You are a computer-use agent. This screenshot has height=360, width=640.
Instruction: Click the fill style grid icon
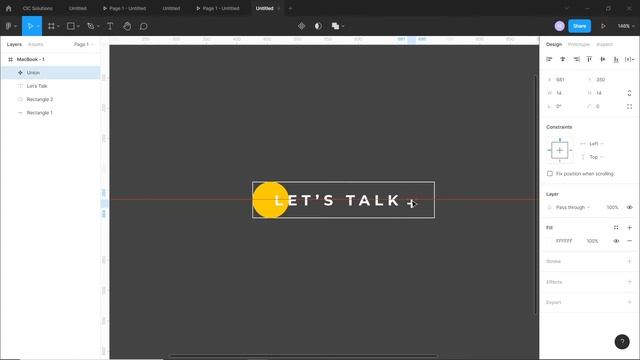click(616, 228)
